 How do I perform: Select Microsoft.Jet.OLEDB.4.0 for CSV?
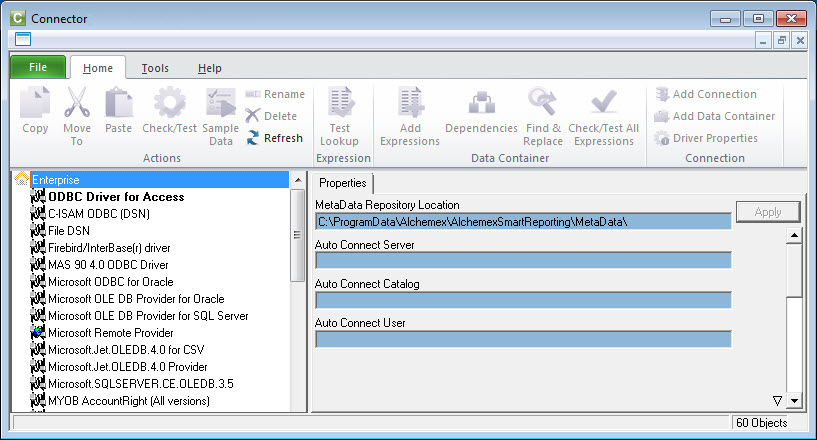coord(127,349)
